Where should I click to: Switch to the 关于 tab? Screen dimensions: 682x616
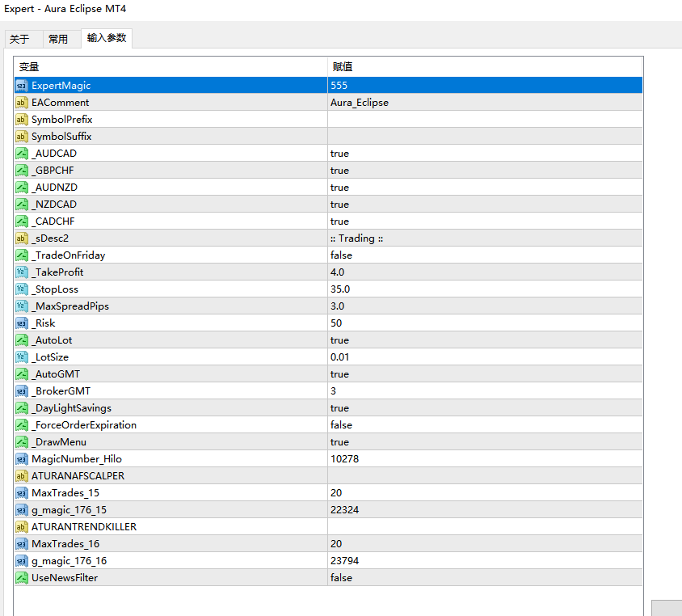pos(20,39)
